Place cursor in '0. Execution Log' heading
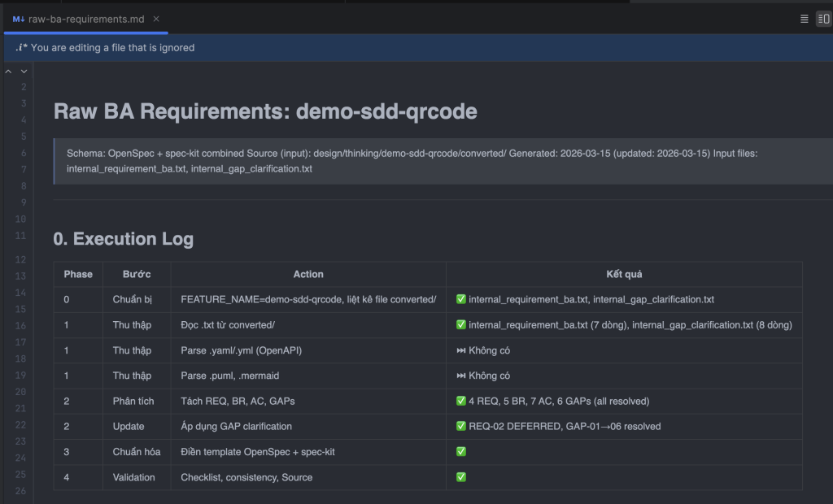The width and height of the screenshot is (833, 504). click(x=123, y=239)
